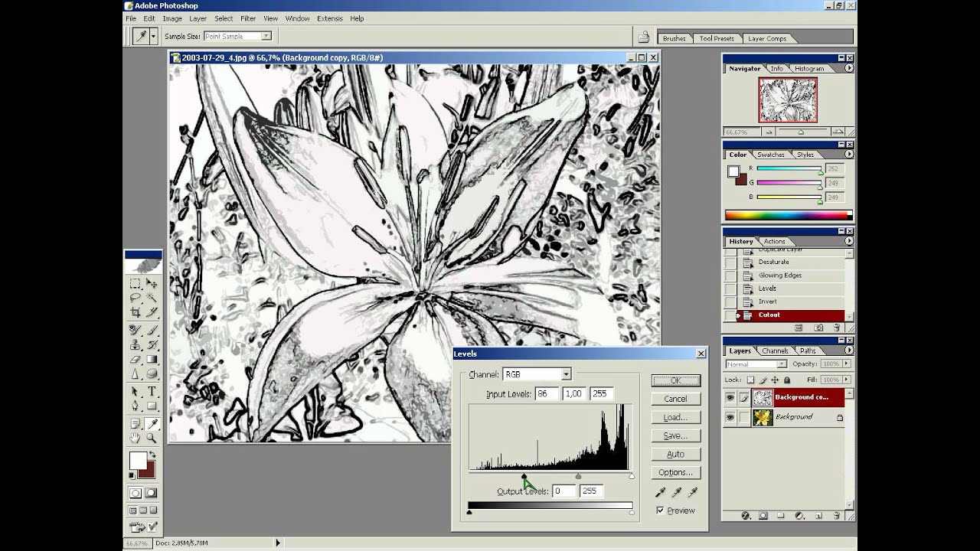Select the Lasso tool

click(136, 298)
